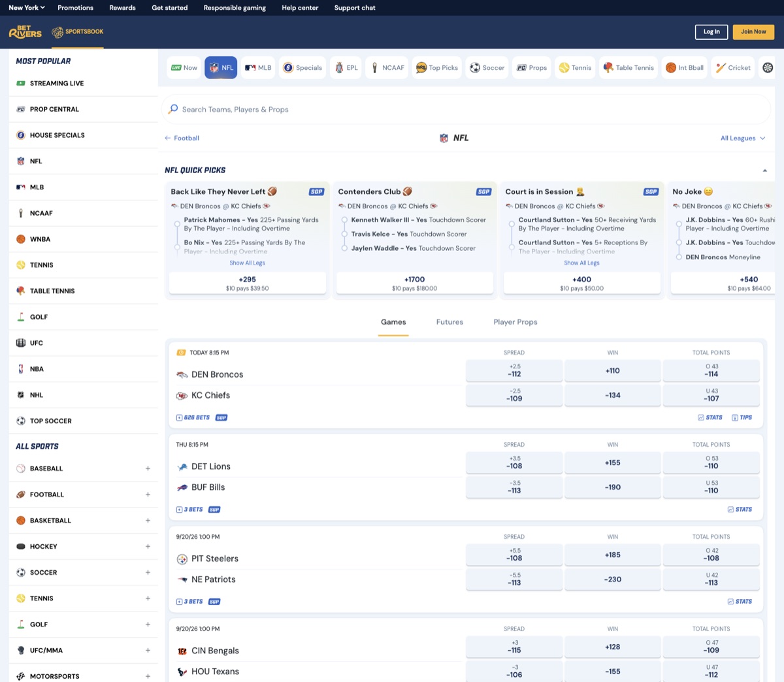Select the MLB chip in sports bar

(x=258, y=67)
